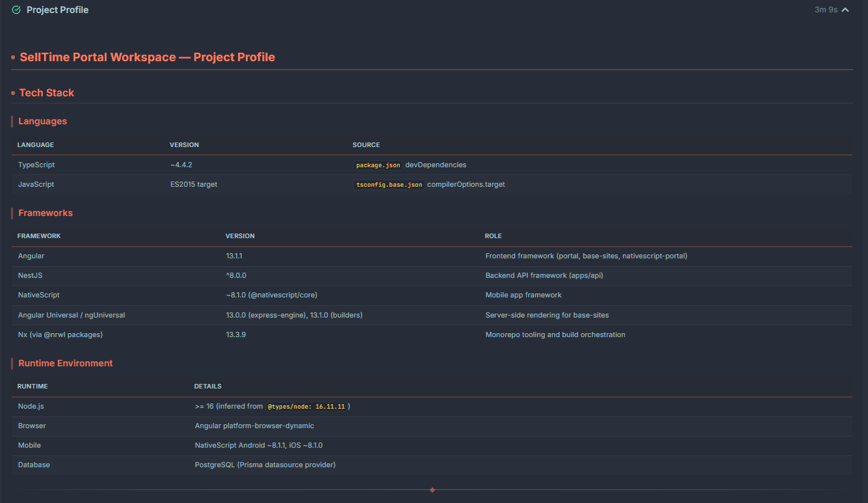Click the Project Profile header title
This screenshot has height=503, width=868.
(57, 10)
